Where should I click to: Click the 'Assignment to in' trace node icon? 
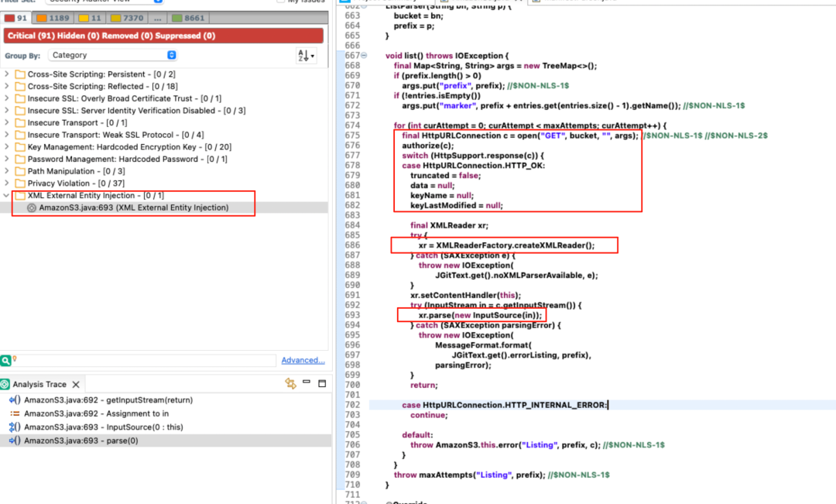[x=15, y=413]
